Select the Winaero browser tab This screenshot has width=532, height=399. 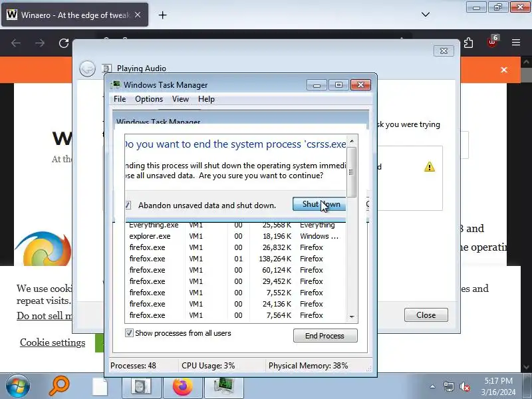[74, 15]
